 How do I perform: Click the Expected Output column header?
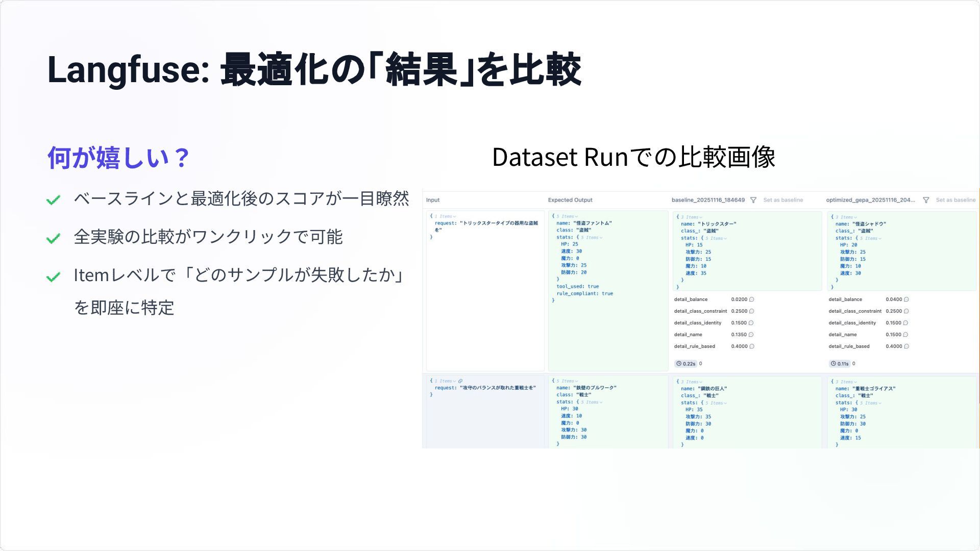(570, 200)
